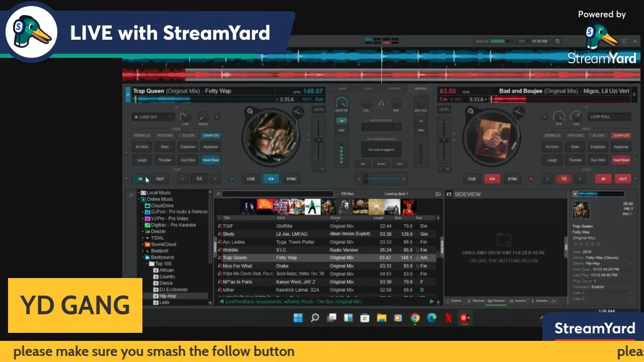This screenshot has width=644, height=362.
Task: Expand the SoundCloud node
Action: click(x=143, y=244)
